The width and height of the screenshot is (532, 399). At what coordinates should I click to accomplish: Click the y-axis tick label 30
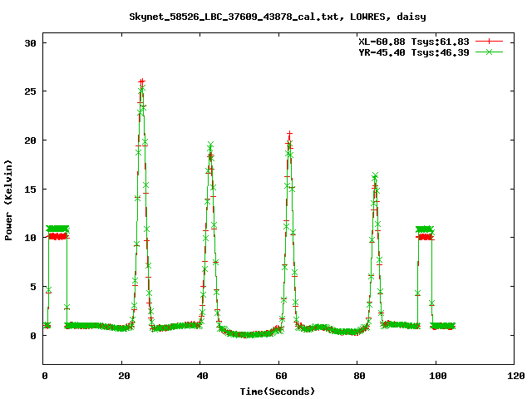[x=30, y=43]
